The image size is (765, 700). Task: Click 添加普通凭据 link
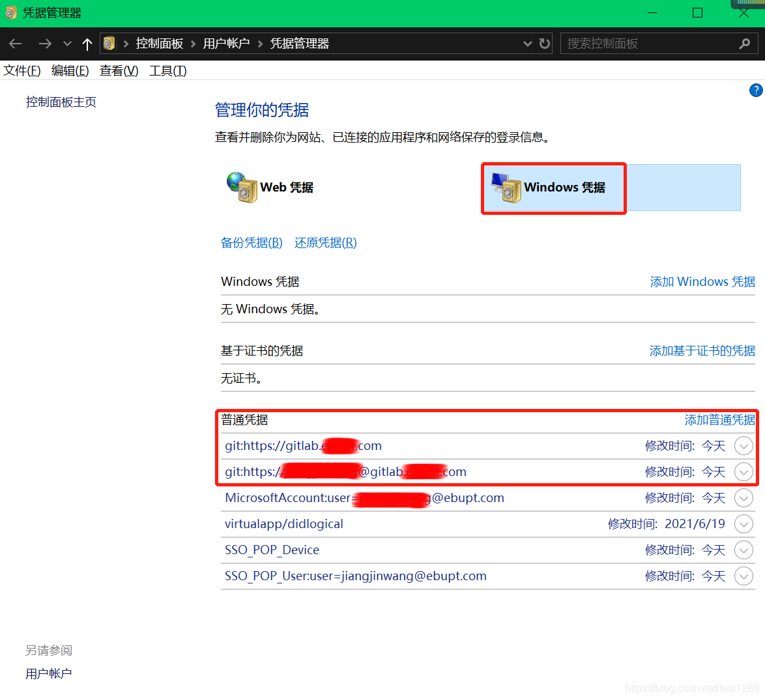(x=719, y=420)
